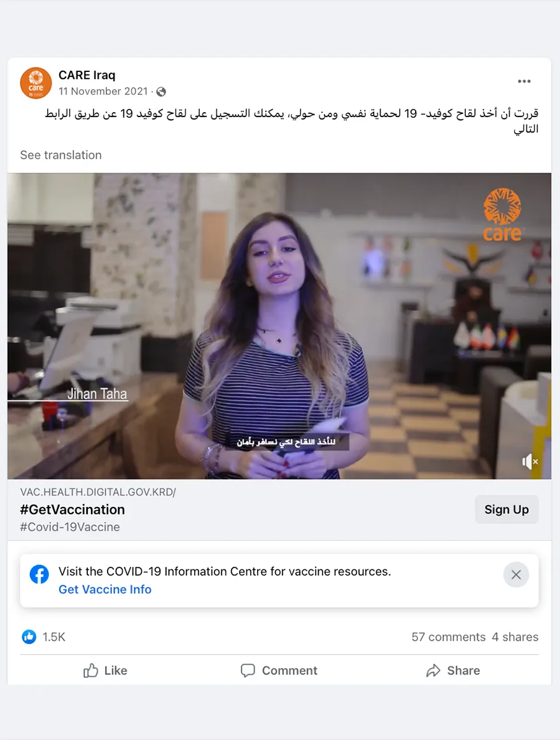560x740 pixels.
Task: Dismiss the COVID-19 Information Centre banner
Action: pyautogui.click(x=516, y=575)
